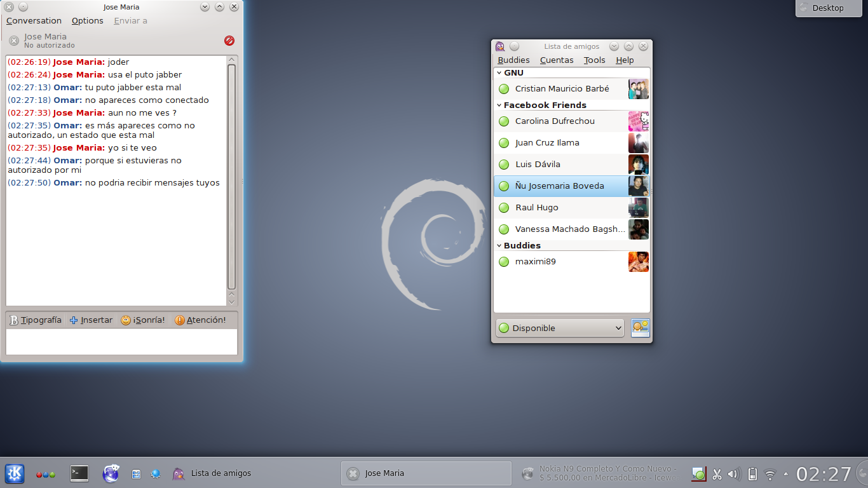Open the Iceweasel globe launcher in the panel
The image size is (868, 488).
click(x=111, y=473)
